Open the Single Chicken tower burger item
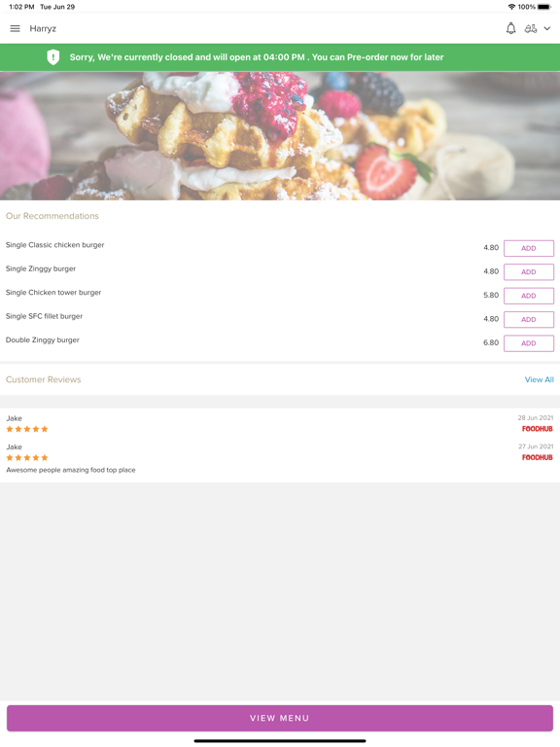Viewport: 560px width, 747px height. coord(53,293)
